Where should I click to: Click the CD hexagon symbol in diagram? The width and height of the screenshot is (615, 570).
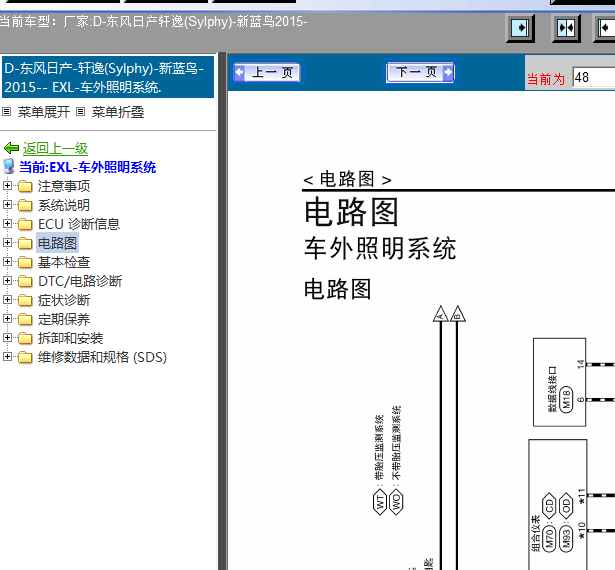click(x=549, y=506)
